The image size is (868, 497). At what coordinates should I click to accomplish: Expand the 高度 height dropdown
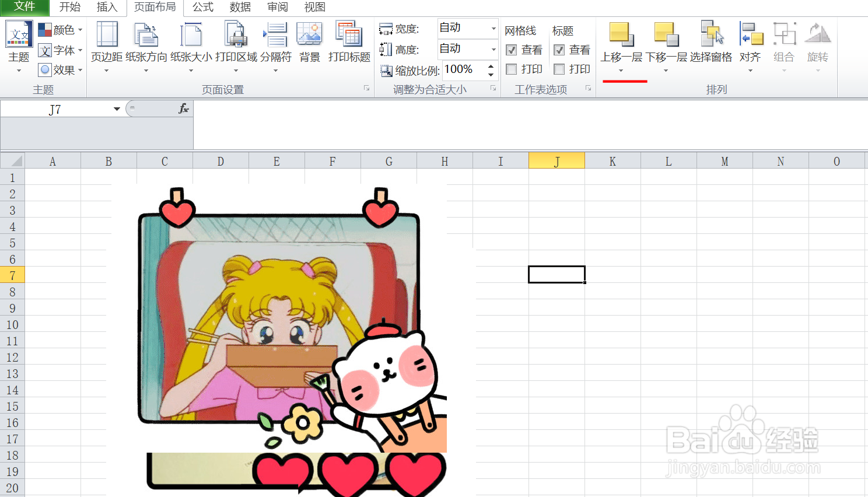(494, 49)
